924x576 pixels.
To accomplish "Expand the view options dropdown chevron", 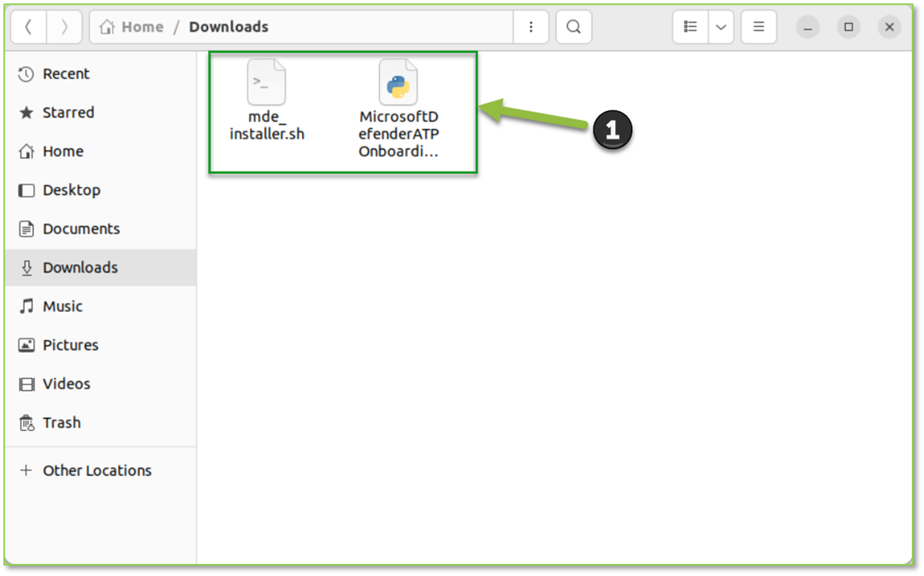I will (722, 27).
